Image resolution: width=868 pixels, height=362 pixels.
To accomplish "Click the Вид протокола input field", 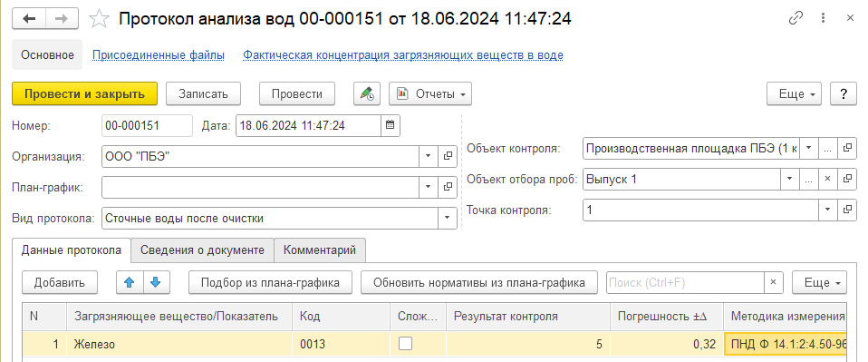I will (x=270, y=219).
